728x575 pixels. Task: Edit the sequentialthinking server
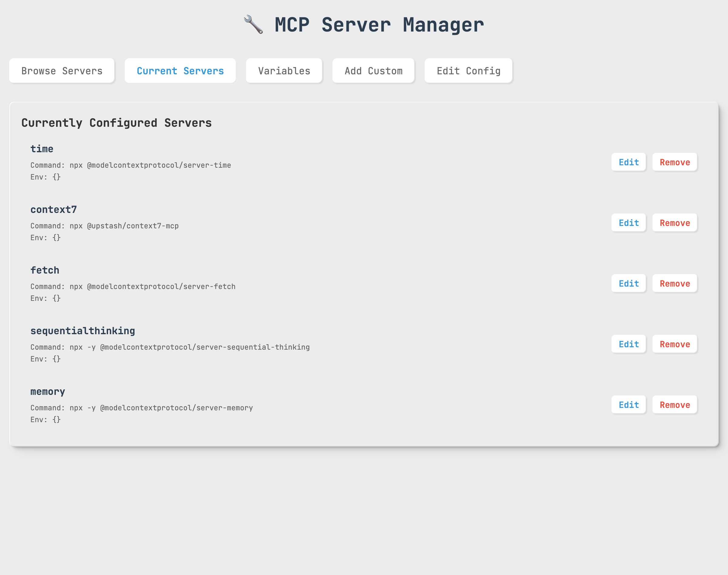pos(628,344)
